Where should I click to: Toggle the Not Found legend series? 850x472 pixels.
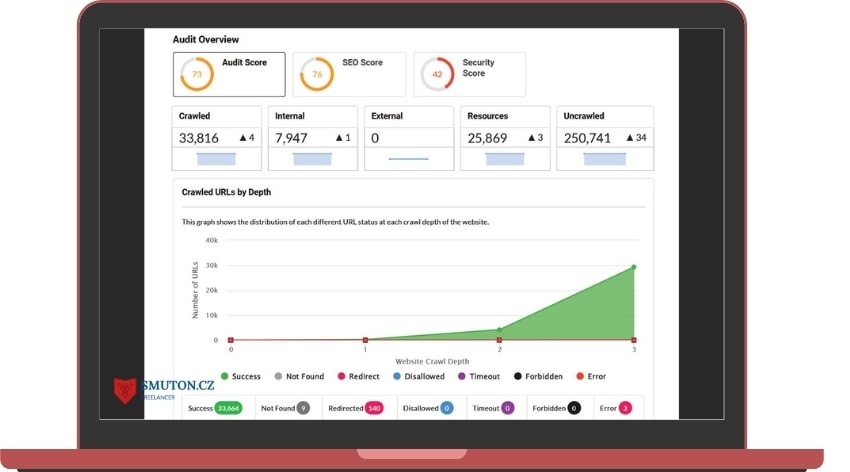[x=299, y=376]
